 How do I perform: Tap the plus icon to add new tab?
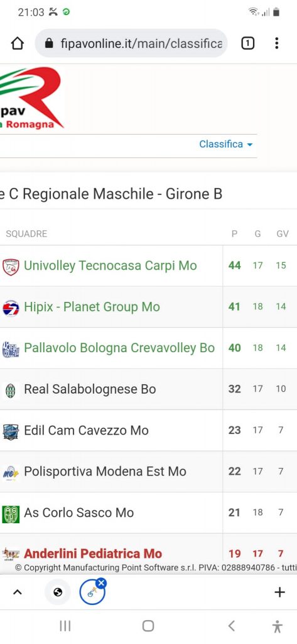279,592
